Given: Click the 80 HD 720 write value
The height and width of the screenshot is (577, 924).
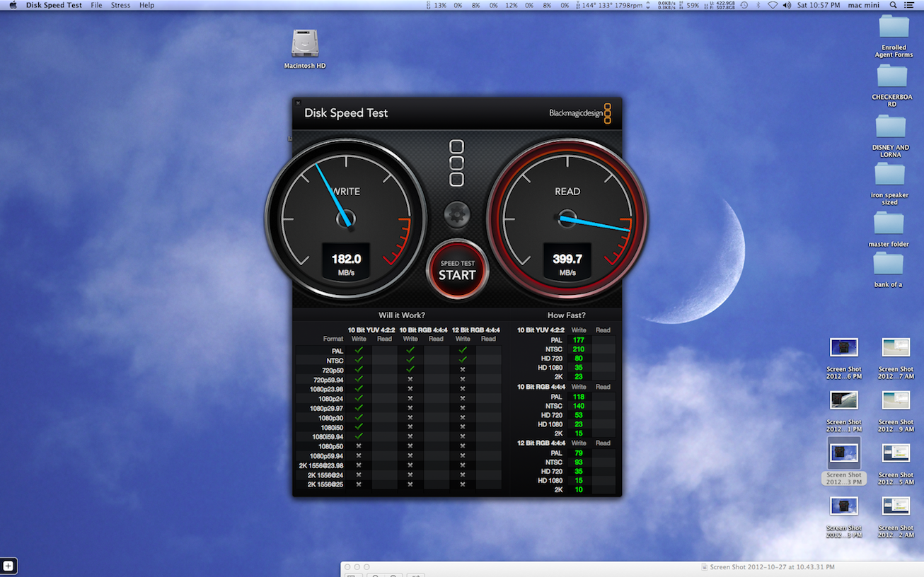Looking at the screenshot, I should [579, 359].
